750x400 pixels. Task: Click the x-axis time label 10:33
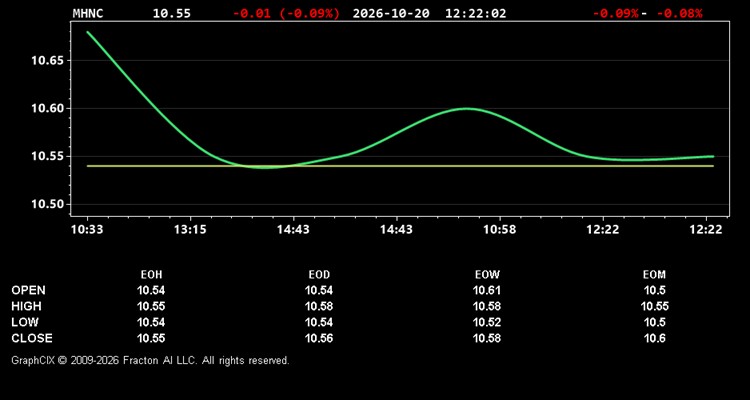tap(87, 230)
